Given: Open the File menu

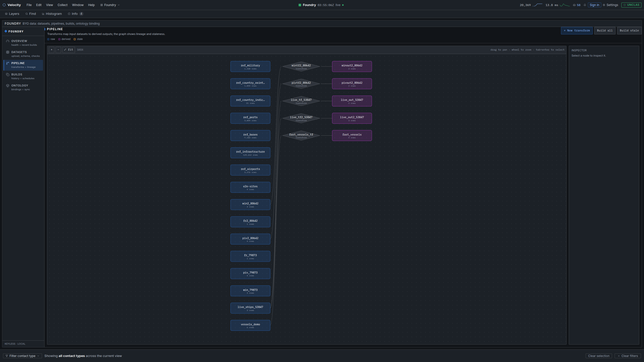Looking at the screenshot, I should pyautogui.click(x=29, y=5).
